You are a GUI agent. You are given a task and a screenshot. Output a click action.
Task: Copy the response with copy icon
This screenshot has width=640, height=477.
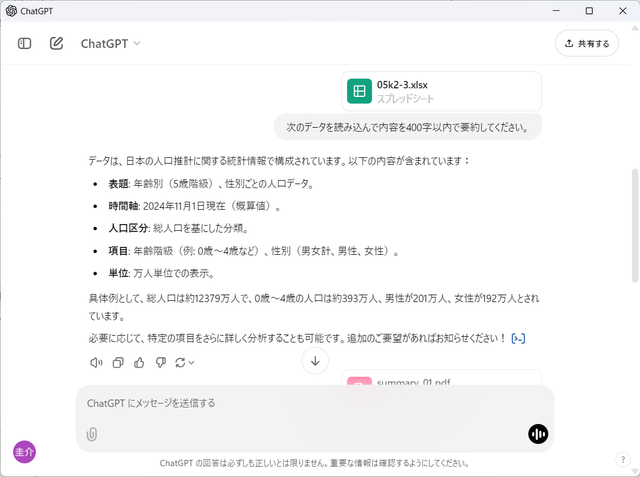(x=118, y=362)
